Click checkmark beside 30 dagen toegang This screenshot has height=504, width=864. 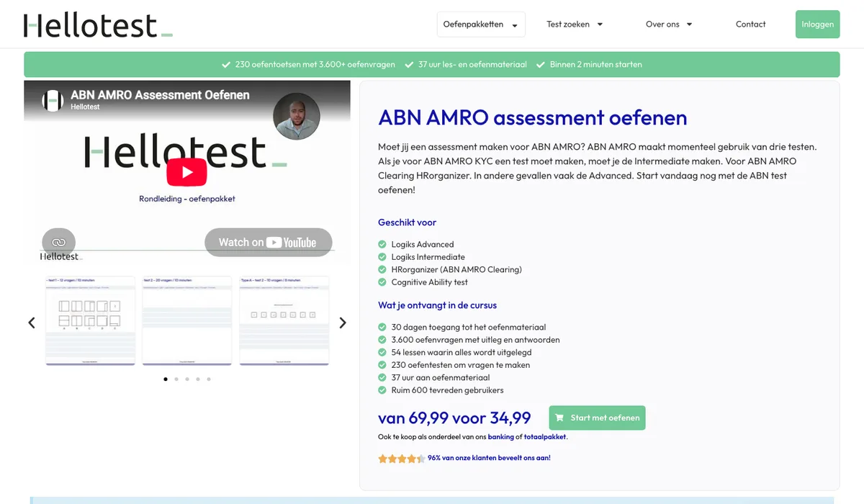click(x=382, y=327)
